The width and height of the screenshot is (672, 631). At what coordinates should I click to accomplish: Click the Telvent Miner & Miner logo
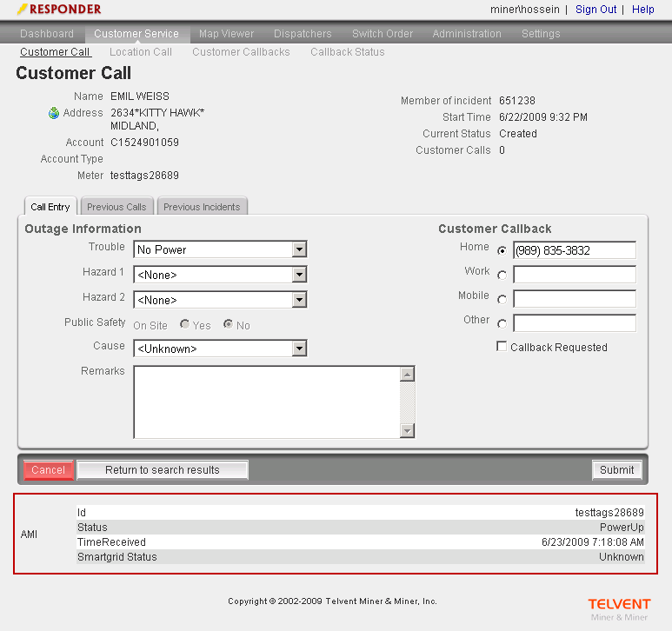[x=618, y=608]
